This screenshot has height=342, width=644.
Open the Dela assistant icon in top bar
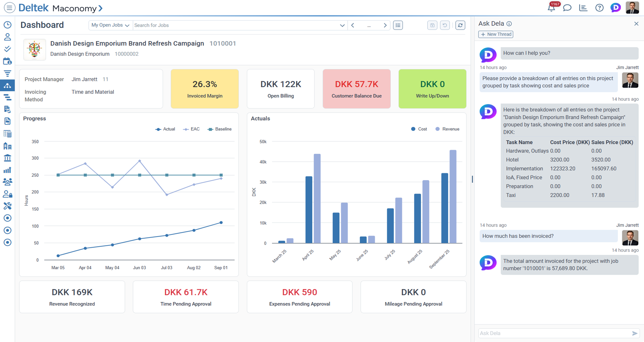coord(615,7)
